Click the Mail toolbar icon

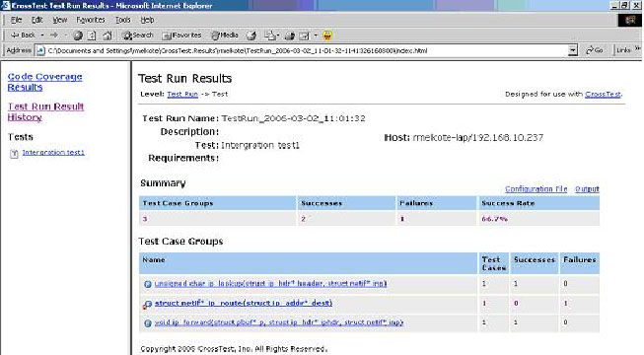pos(270,35)
